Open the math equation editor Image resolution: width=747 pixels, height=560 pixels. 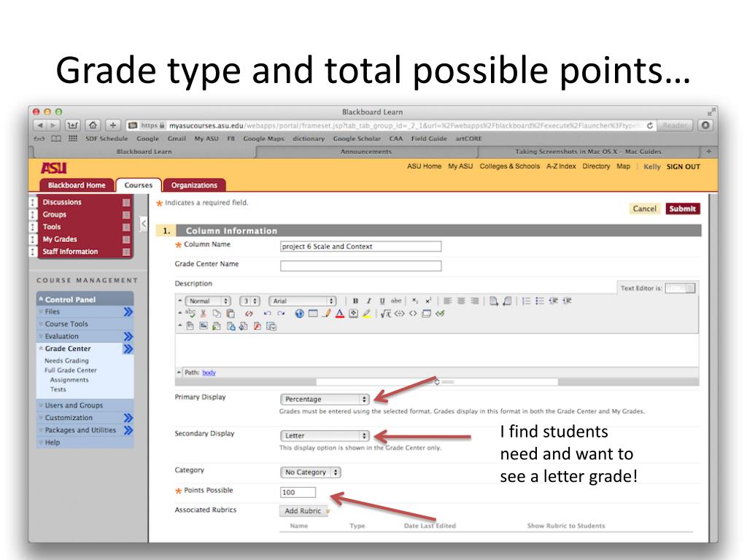pos(386,314)
